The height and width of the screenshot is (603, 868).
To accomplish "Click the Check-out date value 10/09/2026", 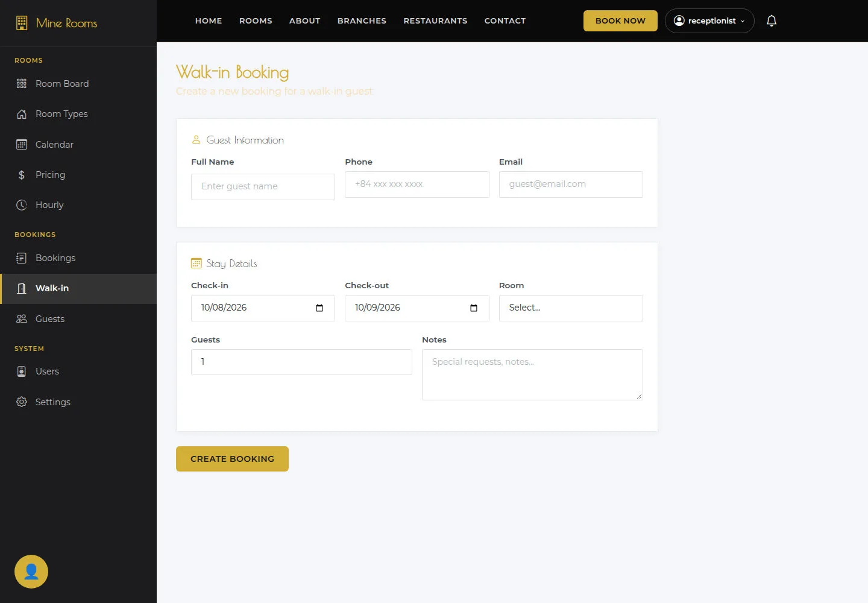I will 378,308.
